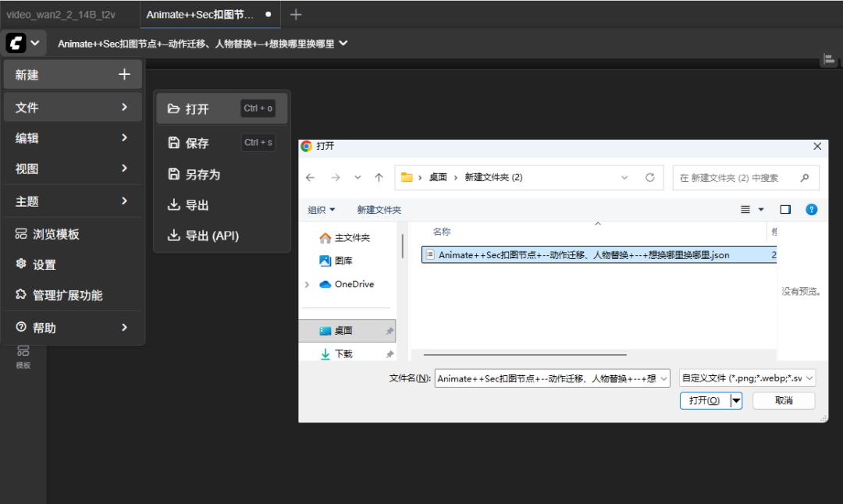Click the search magnifier icon

click(x=805, y=178)
